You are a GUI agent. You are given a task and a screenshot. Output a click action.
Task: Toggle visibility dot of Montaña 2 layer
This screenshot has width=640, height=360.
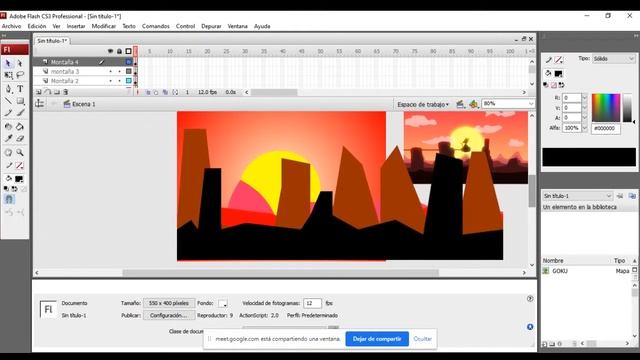point(110,81)
